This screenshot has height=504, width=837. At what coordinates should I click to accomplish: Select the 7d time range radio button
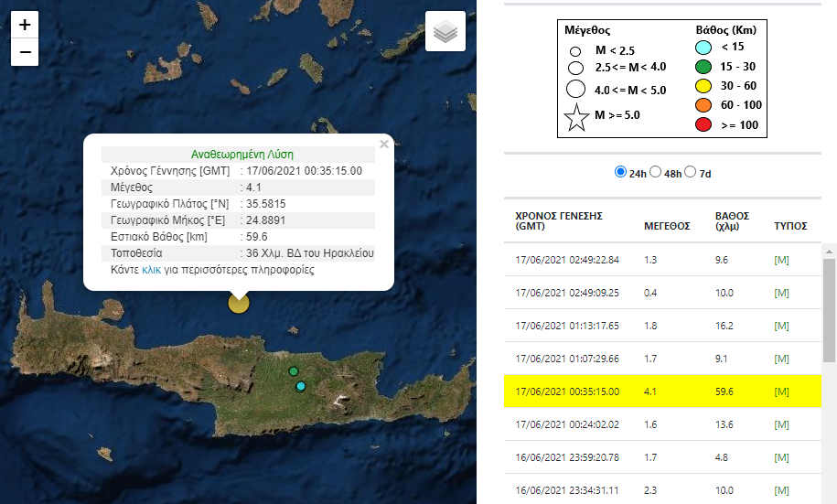coord(691,172)
